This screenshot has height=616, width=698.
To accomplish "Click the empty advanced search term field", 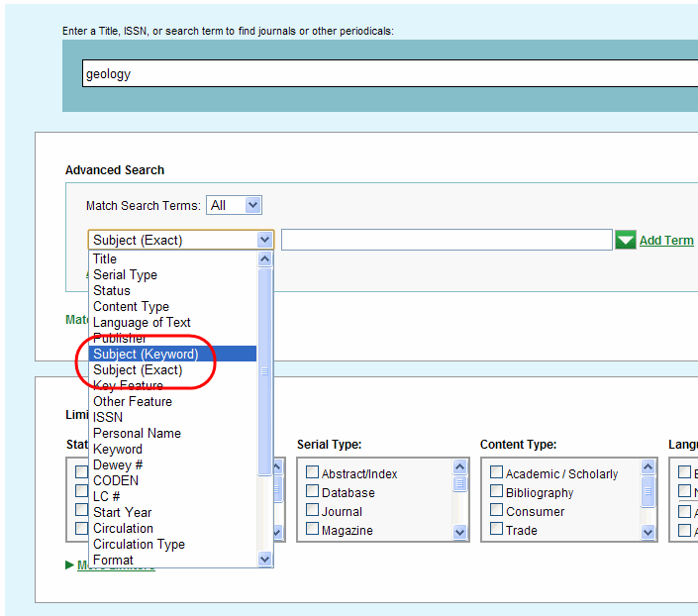I will tap(447, 240).
